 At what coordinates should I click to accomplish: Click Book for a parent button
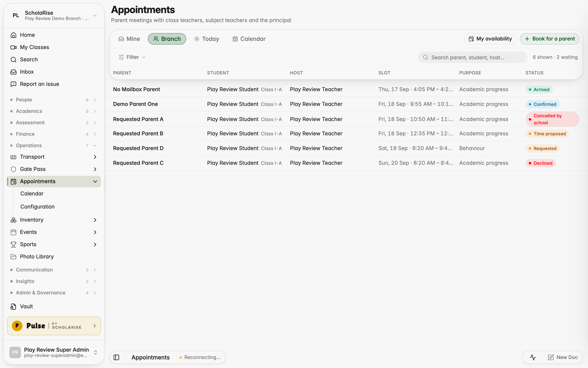(x=550, y=39)
